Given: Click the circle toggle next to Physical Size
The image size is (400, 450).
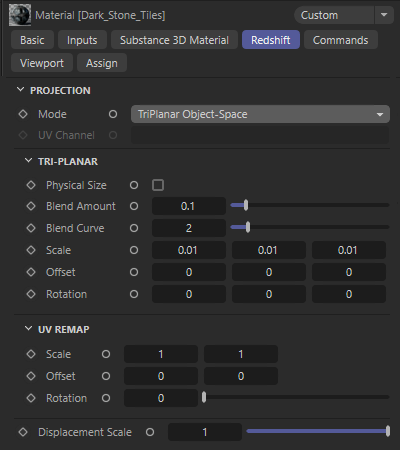Looking at the screenshot, I should click(134, 185).
